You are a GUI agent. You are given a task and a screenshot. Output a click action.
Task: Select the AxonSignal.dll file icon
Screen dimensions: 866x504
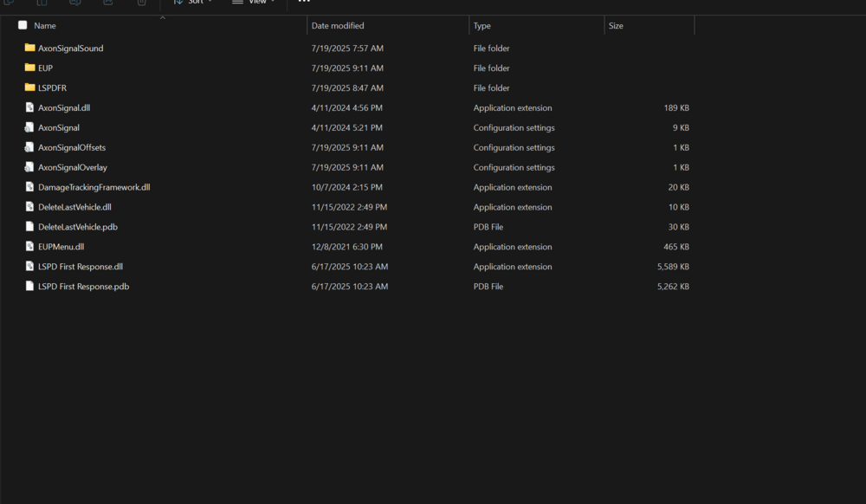29,107
